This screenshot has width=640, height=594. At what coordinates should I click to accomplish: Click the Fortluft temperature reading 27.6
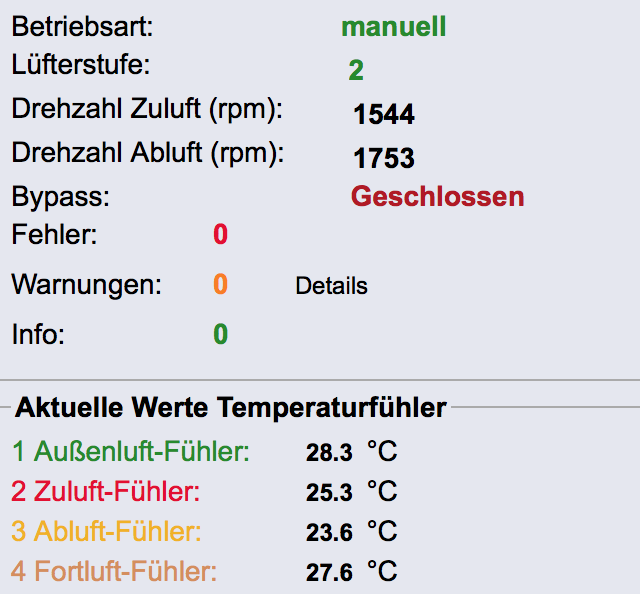329,573
